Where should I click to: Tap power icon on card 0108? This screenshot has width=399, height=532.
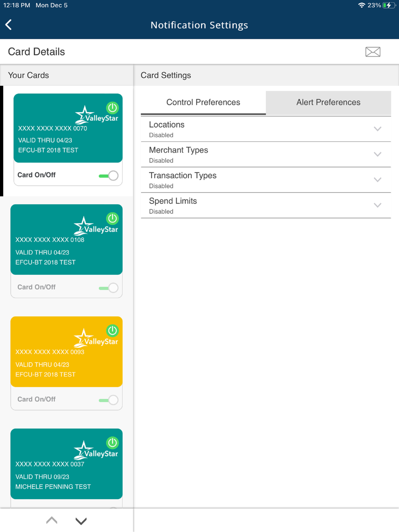[x=113, y=219]
